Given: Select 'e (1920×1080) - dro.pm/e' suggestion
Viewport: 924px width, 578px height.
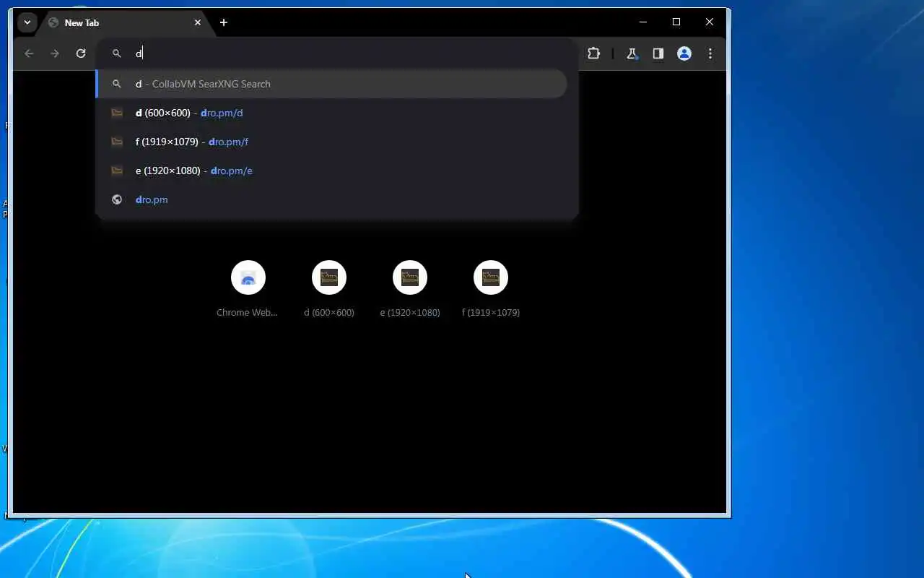Looking at the screenshot, I should point(332,171).
